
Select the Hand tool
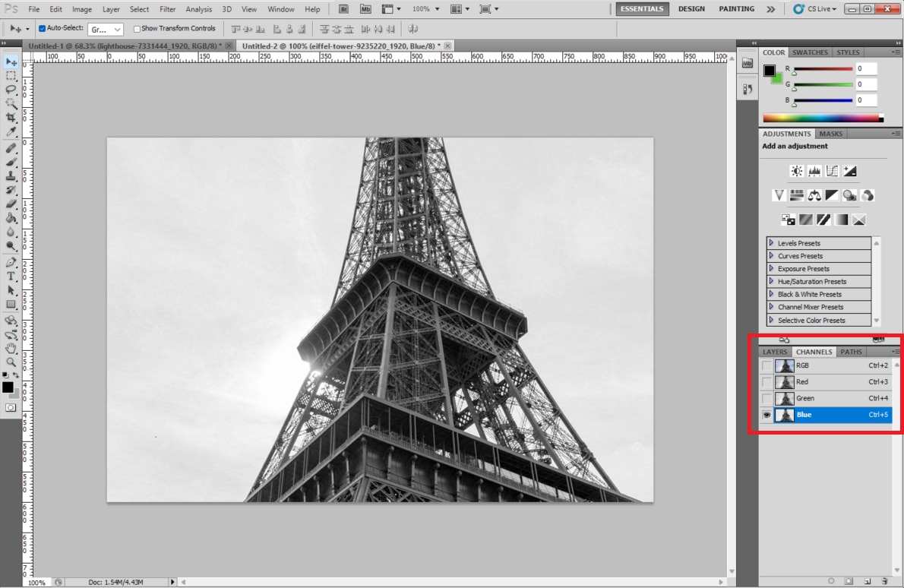11,348
